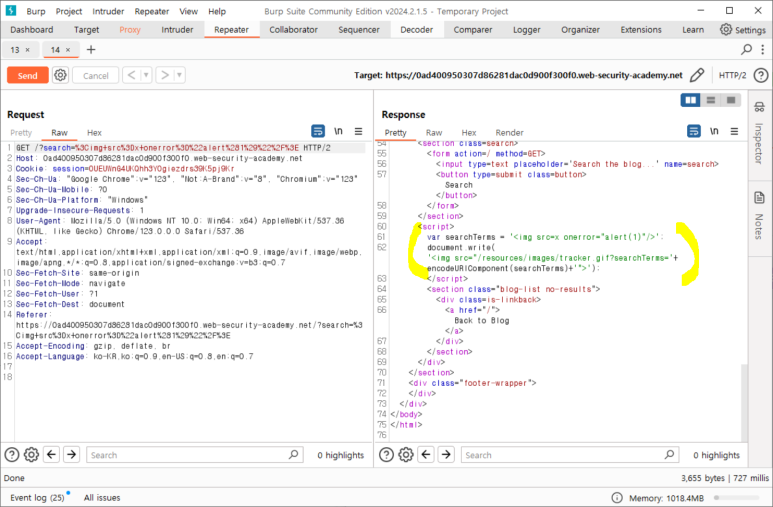Click the Burp Suite logo icon
The image size is (773, 507).
(11, 11)
